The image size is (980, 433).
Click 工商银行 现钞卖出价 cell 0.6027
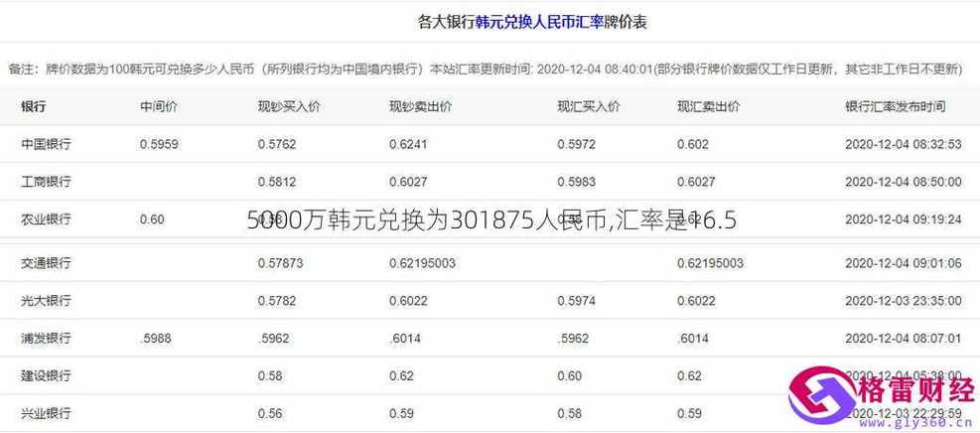pos(408,182)
